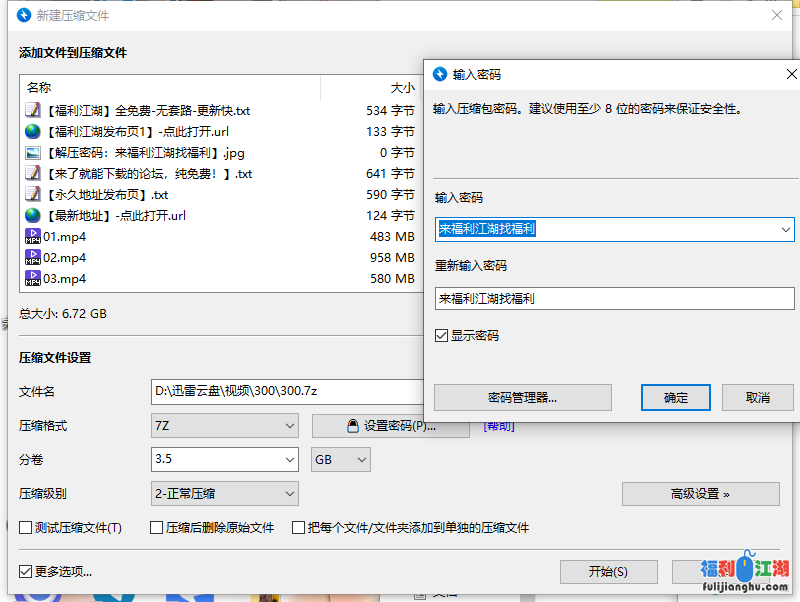
Task: Click the 01.mp4 video file icon
Action: pyautogui.click(x=33, y=237)
